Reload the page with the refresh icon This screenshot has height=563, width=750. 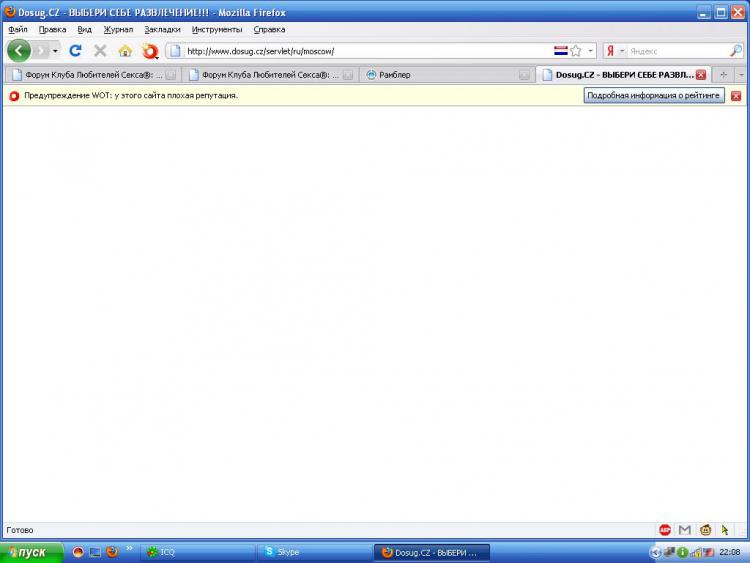(75, 51)
